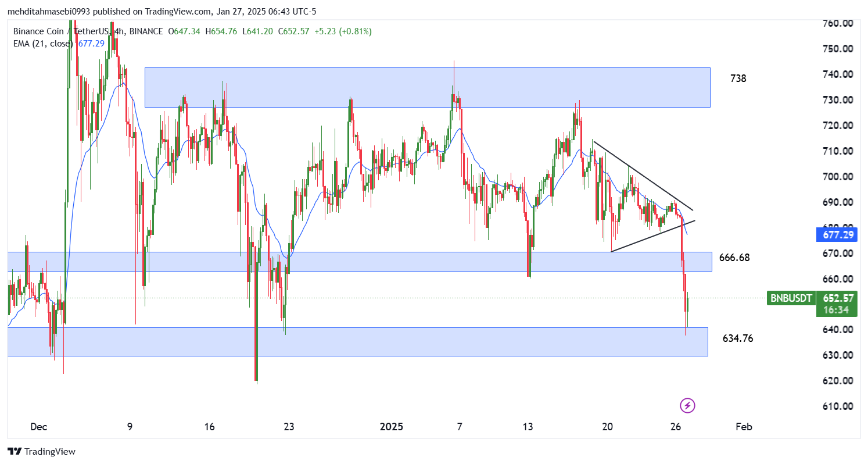
Task: Click the 720.00 price axis label
Action: (837, 125)
